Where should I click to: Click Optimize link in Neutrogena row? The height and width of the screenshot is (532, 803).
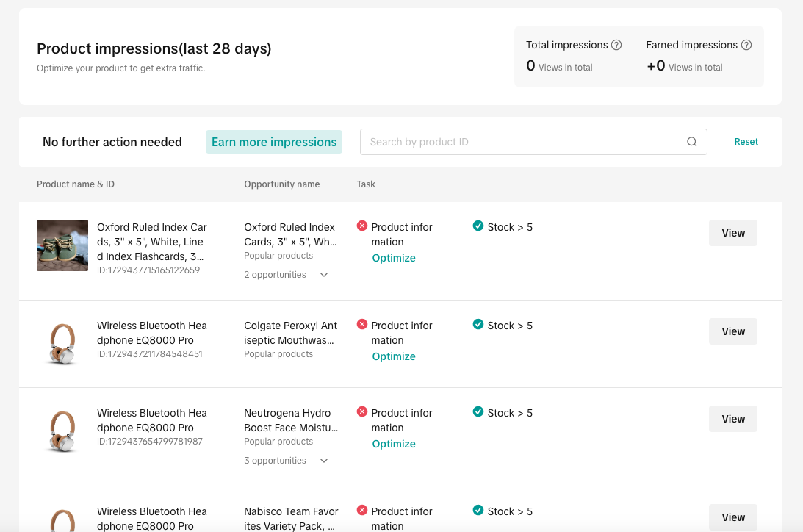pos(394,444)
